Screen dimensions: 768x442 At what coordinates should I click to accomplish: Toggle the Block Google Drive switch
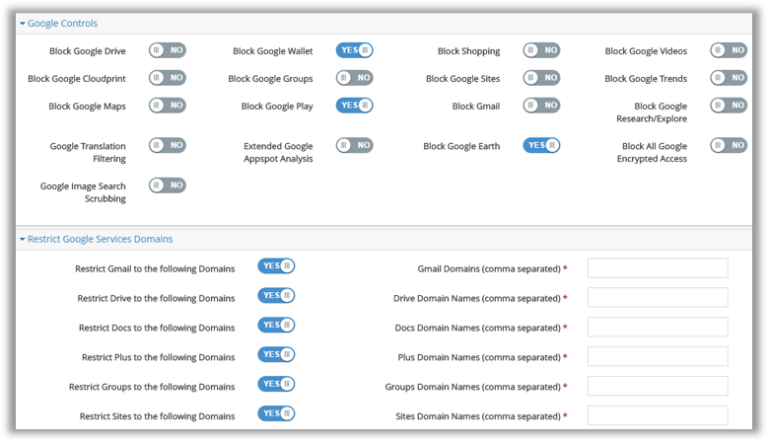tap(167, 50)
